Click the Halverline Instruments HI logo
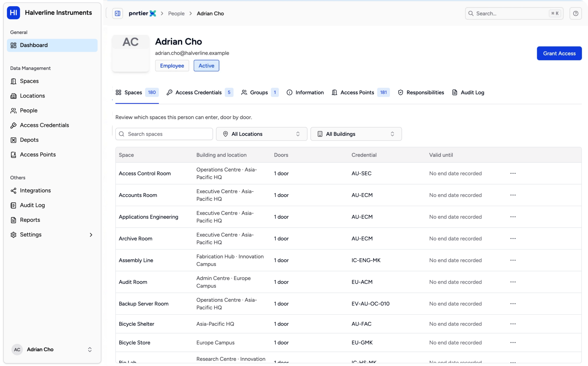The image size is (588, 366). [x=13, y=13]
